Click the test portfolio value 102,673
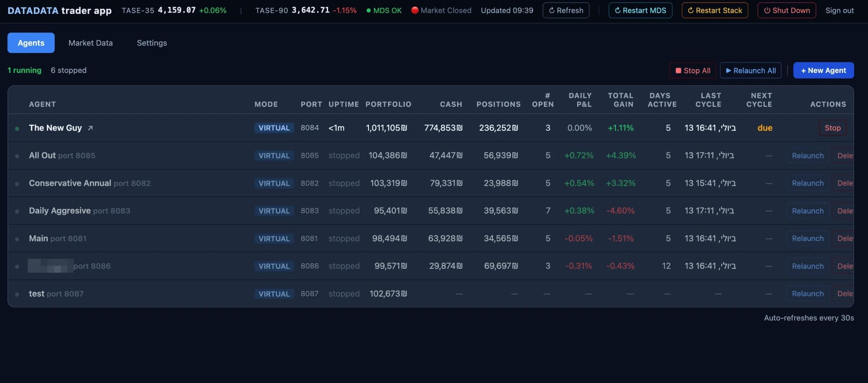The width and height of the screenshot is (868, 383). coord(388,294)
